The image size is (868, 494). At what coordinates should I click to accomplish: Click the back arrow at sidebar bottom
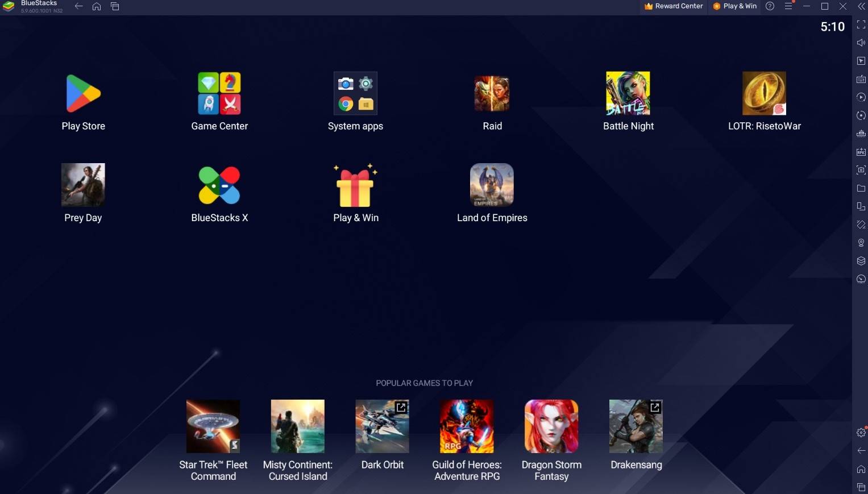click(861, 451)
